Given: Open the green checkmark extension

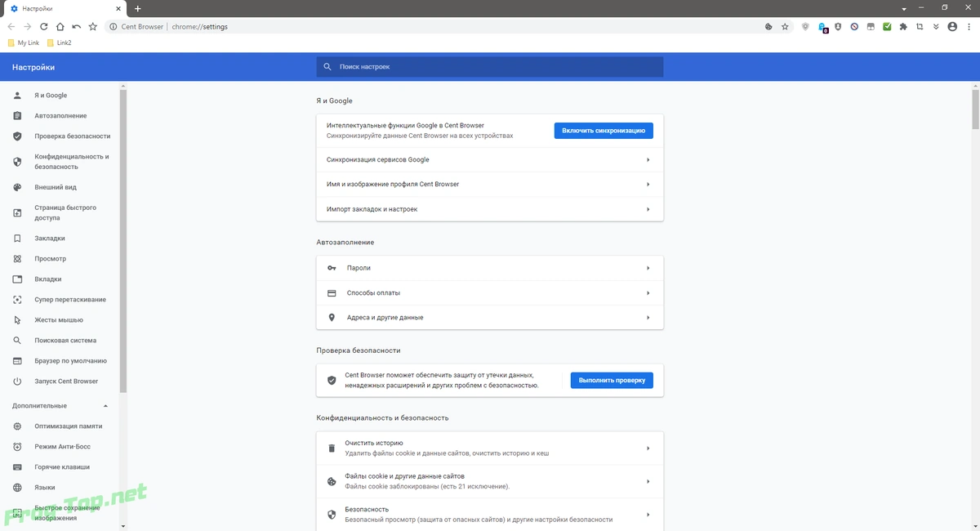Looking at the screenshot, I should point(887,26).
